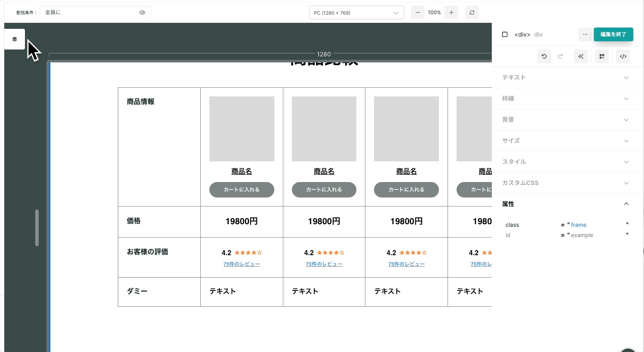Click the 配信条件 field showing 全員に
This screenshot has height=352, width=644.
95,12
